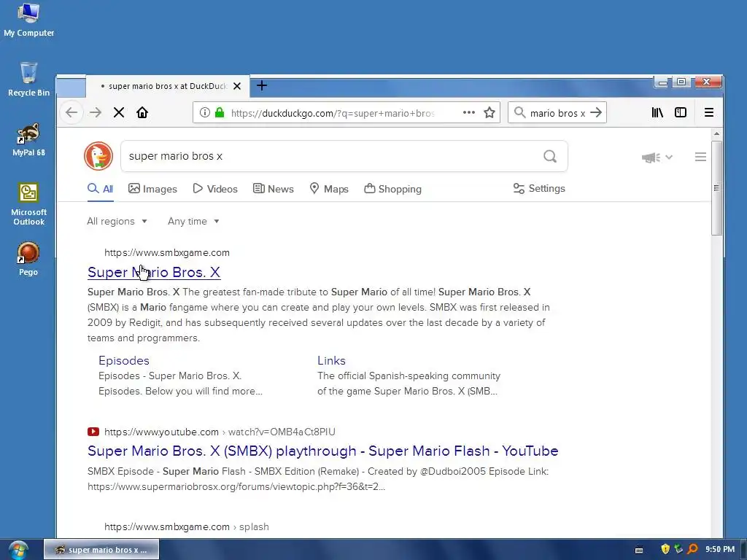The height and width of the screenshot is (560, 747).
Task: Switch to the Videos results tab
Action: (215, 189)
